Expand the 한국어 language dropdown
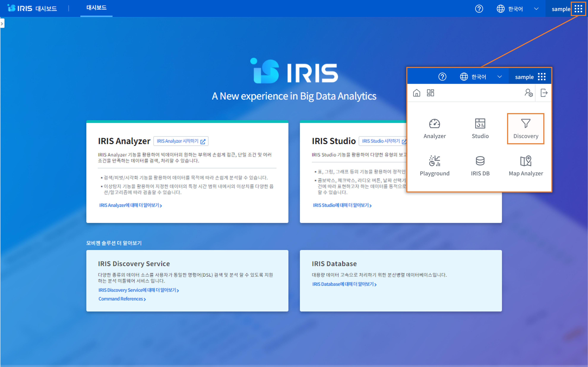588x367 pixels. click(517, 9)
